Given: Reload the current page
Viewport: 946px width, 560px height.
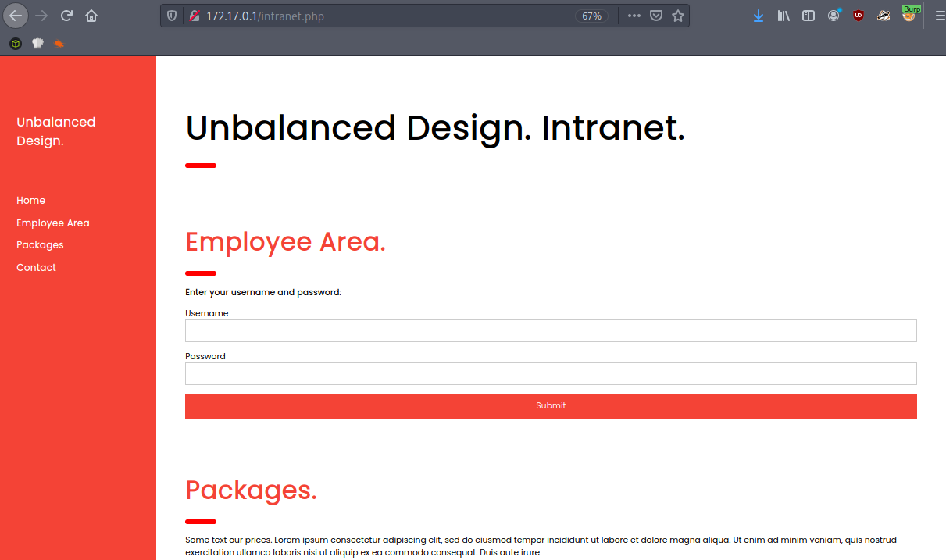Looking at the screenshot, I should pos(67,16).
